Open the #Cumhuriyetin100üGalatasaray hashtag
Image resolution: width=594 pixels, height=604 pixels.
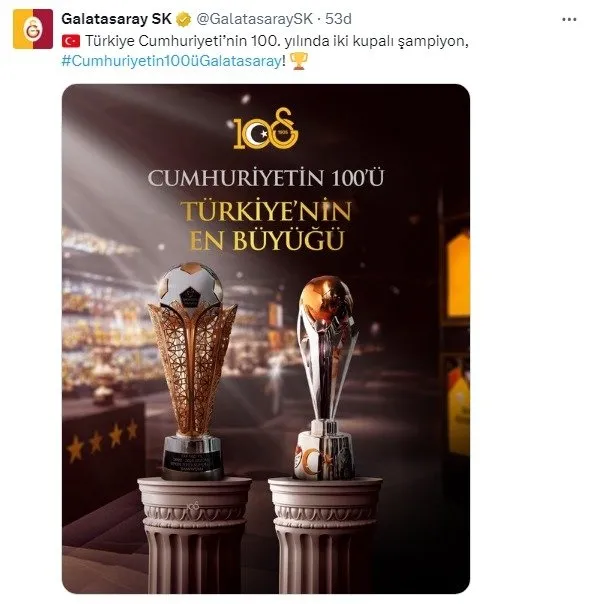pyautogui.click(x=171, y=61)
